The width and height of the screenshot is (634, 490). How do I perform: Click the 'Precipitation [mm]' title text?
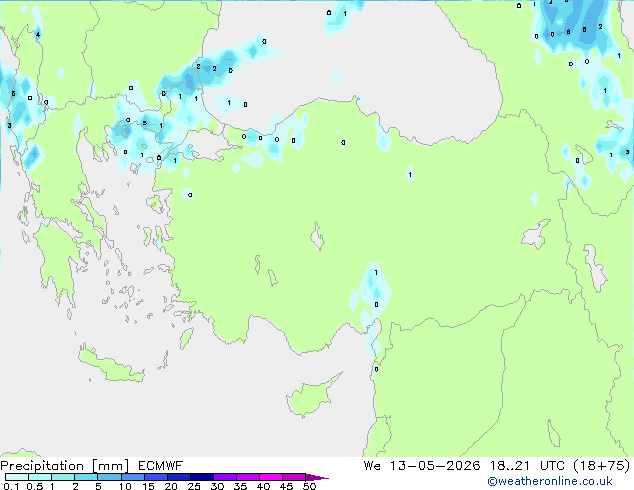[64, 466]
